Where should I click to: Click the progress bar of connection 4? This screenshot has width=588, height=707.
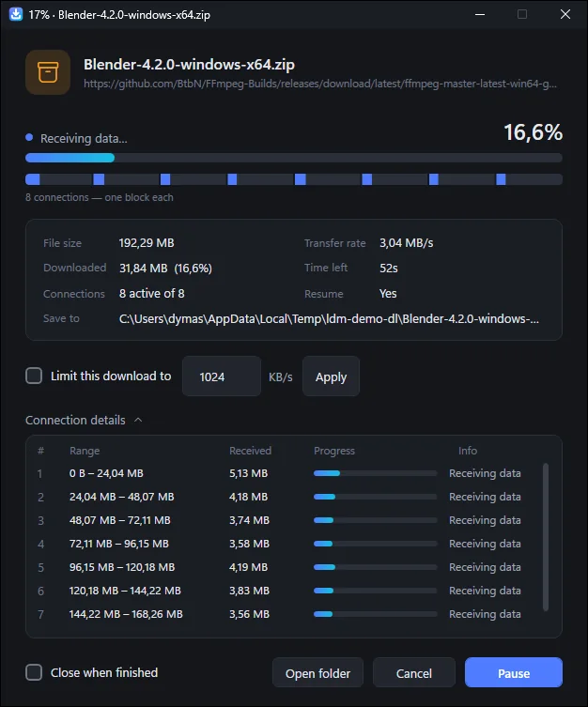point(375,544)
